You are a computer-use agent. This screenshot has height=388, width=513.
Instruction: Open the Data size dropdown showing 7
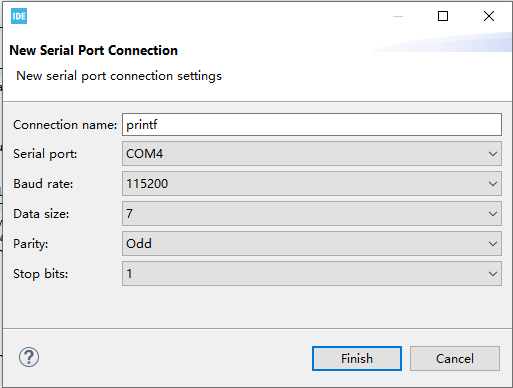click(312, 214)
